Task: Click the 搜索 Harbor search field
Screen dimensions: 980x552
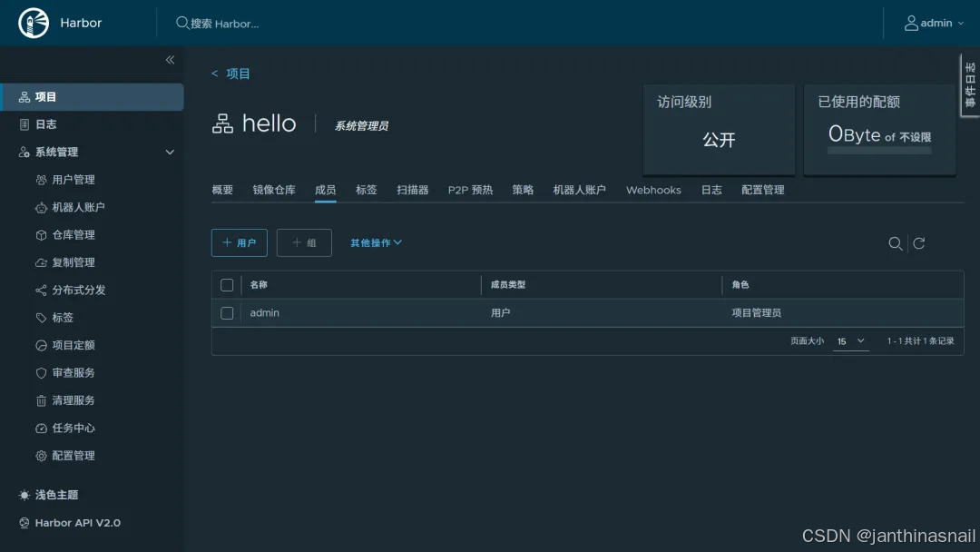Action: point(224,24)
